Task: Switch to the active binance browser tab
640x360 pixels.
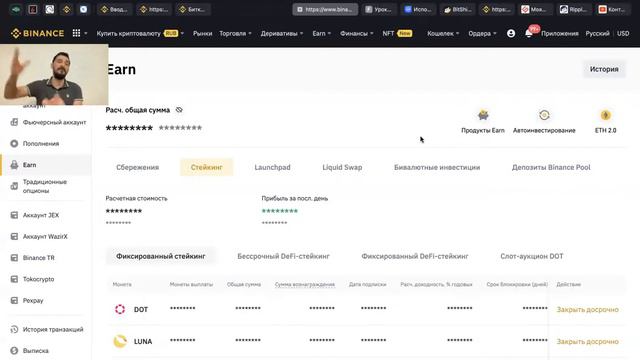Action: tap(325, 9)
